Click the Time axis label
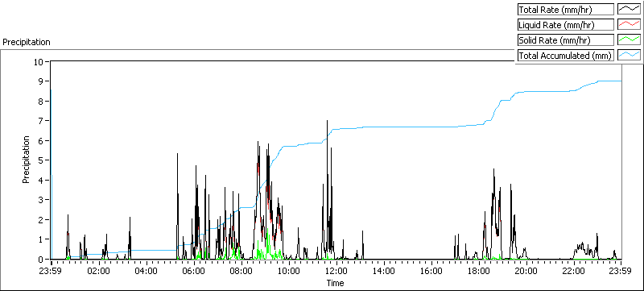 [x=335, y=283]
